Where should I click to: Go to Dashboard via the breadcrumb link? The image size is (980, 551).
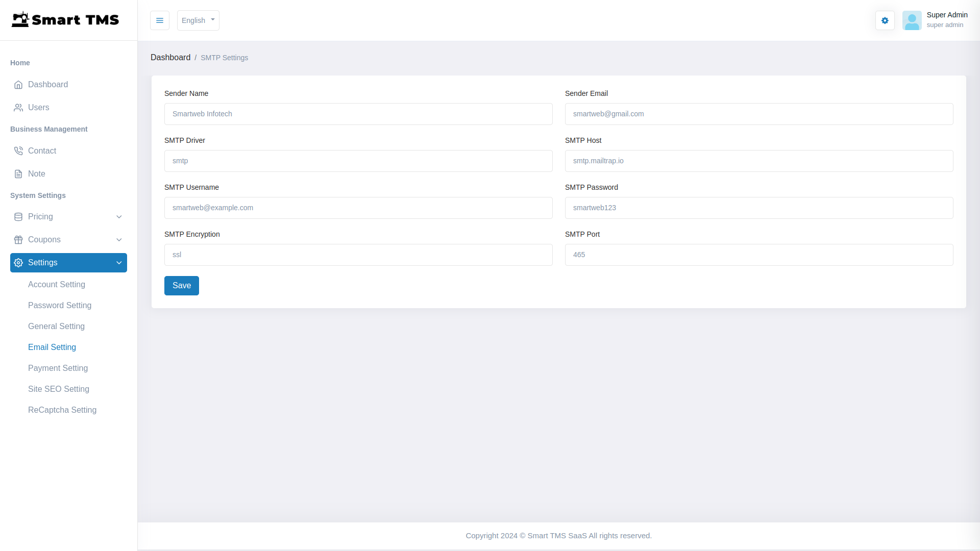pyautogui.click(x=170, y=57)
